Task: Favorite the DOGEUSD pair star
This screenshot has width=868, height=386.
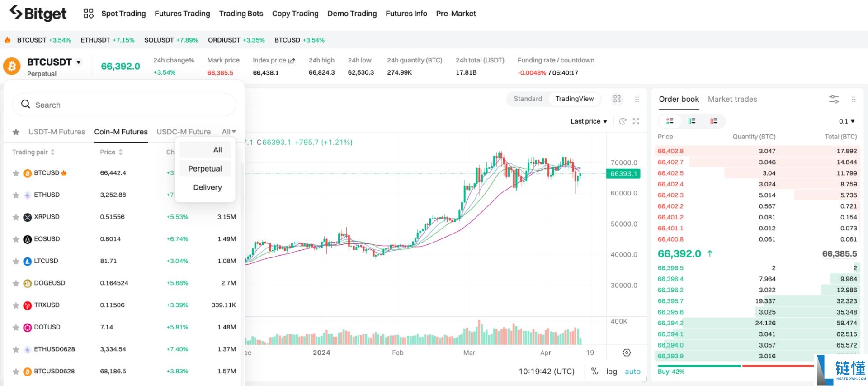Action: pos(16,284)
